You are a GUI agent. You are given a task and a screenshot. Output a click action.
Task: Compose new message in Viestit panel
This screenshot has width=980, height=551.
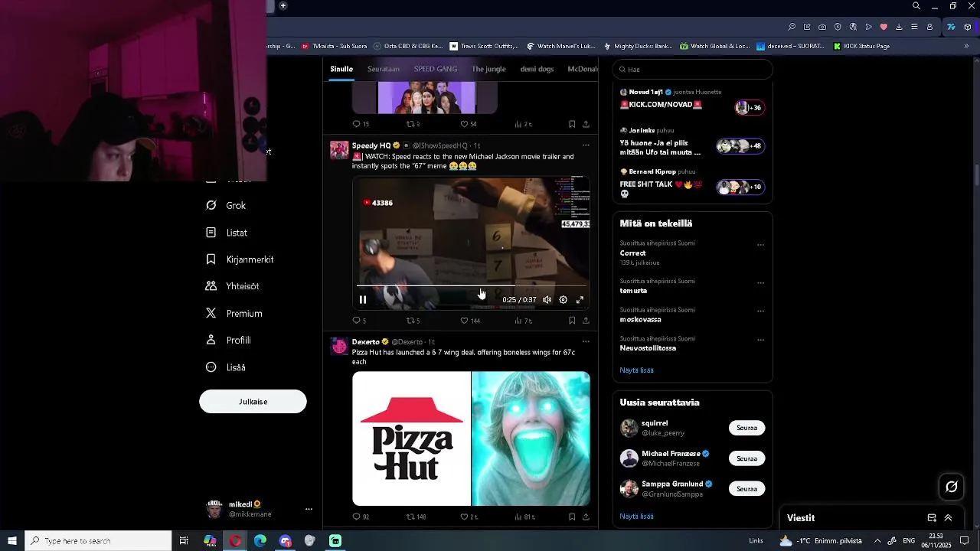pos(932,518)
